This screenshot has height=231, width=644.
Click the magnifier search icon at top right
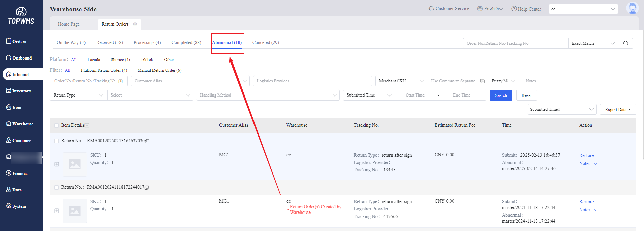click(x=625, y=43)
